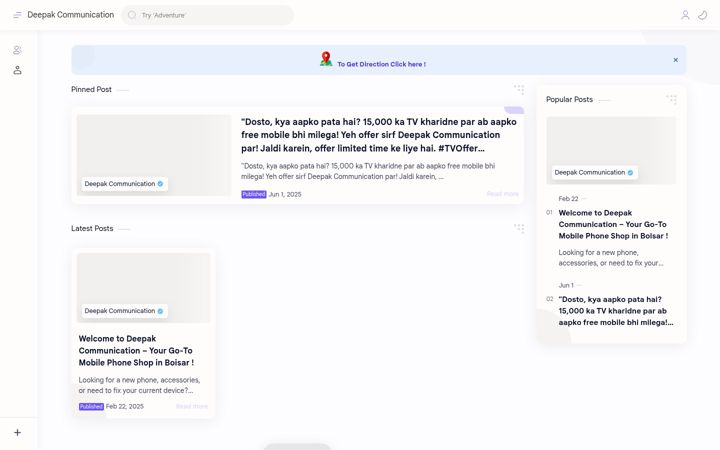This screenshot has width=720, height=450.
Task: Click the pinned post excerpt text
Action: [x=368, y=171]
